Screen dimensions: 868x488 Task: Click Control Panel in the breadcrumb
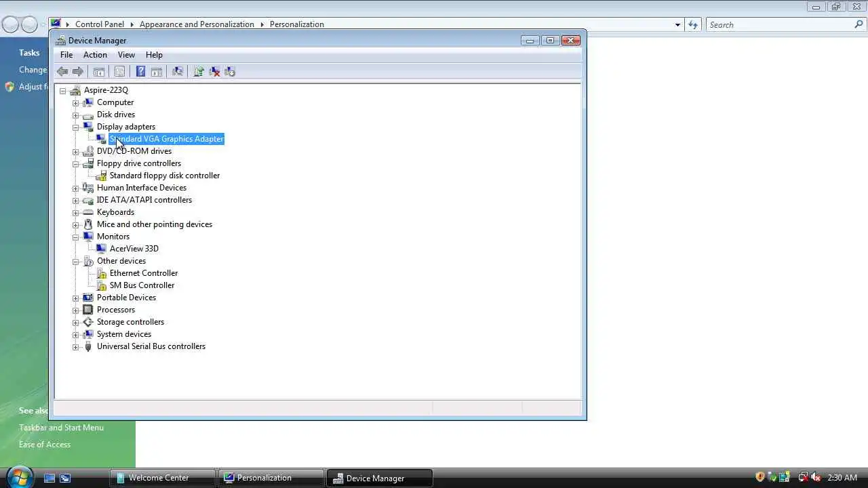[100, 24]
